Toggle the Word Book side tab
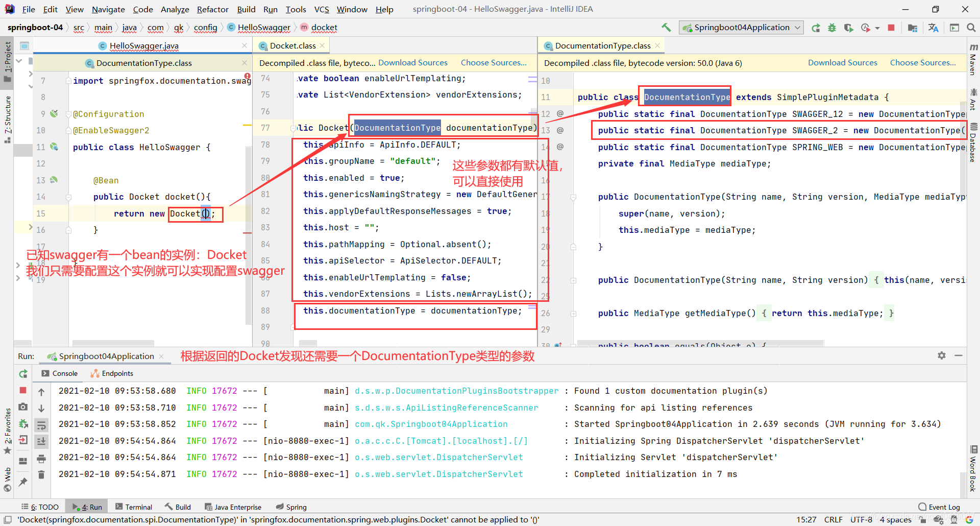 973,469
